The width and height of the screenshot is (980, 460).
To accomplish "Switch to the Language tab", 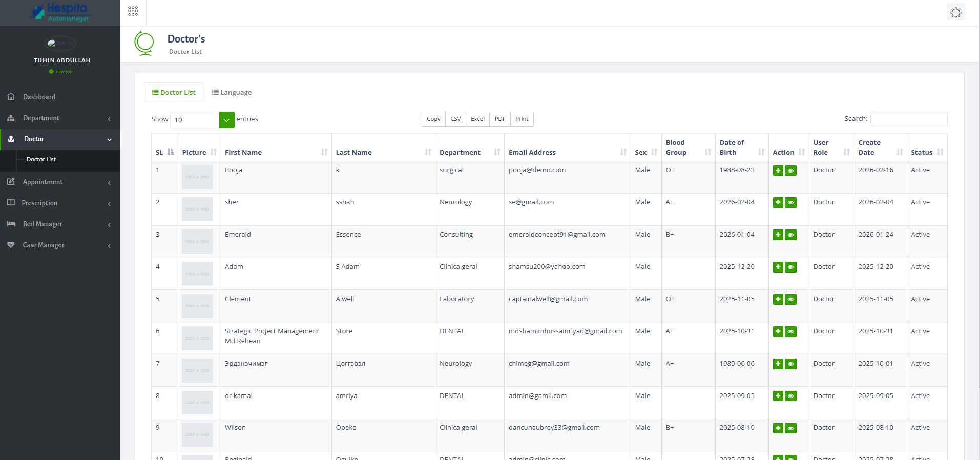I will coord(232,92).
